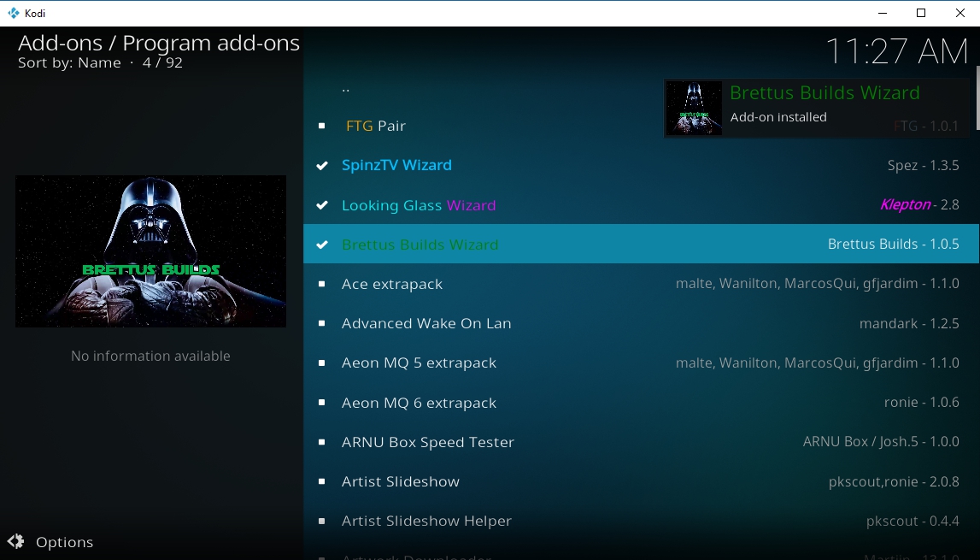The width and height of the screenshot is (980, 560).
Task: Maximize the Kodi window
Action: pos(921,13)
